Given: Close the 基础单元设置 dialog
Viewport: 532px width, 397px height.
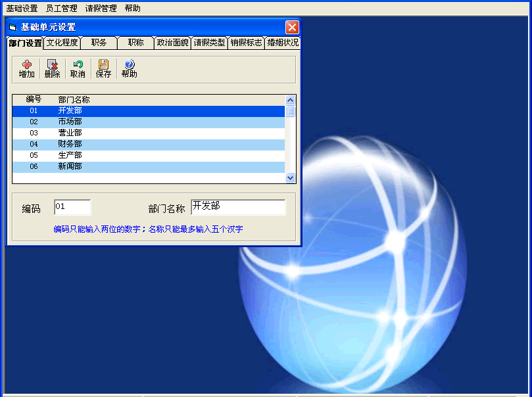Looking at the screenshot, I should (292, 27).
